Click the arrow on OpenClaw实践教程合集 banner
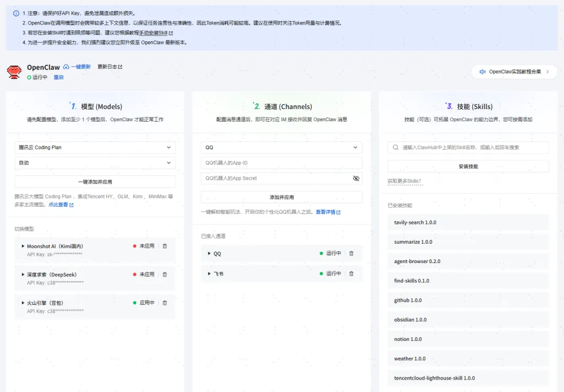The height and width of the screenshot is (392, 564). [x=547, y=72]
